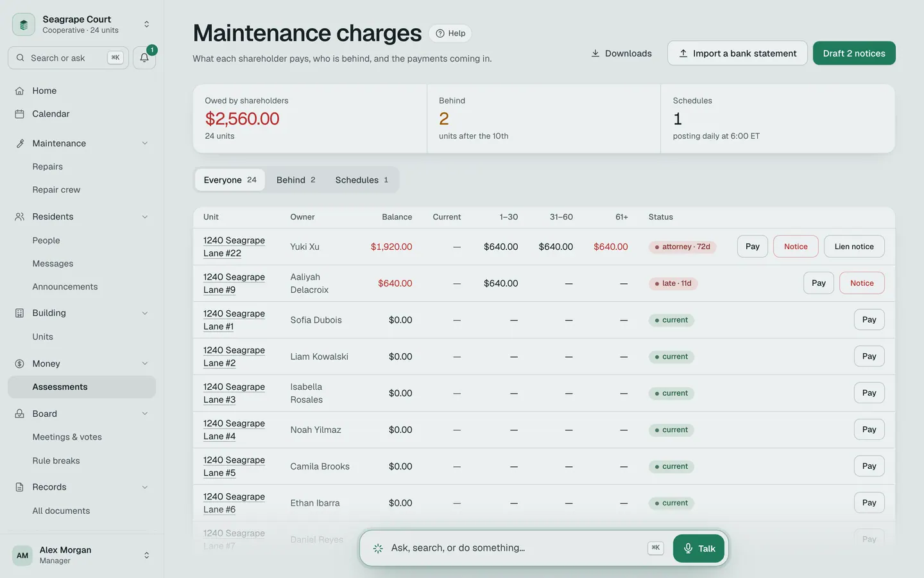This screenshot has width=924, height=578.
Task: Click the Search or ask field
Action: pyautogui.click(x=69, y=58)
